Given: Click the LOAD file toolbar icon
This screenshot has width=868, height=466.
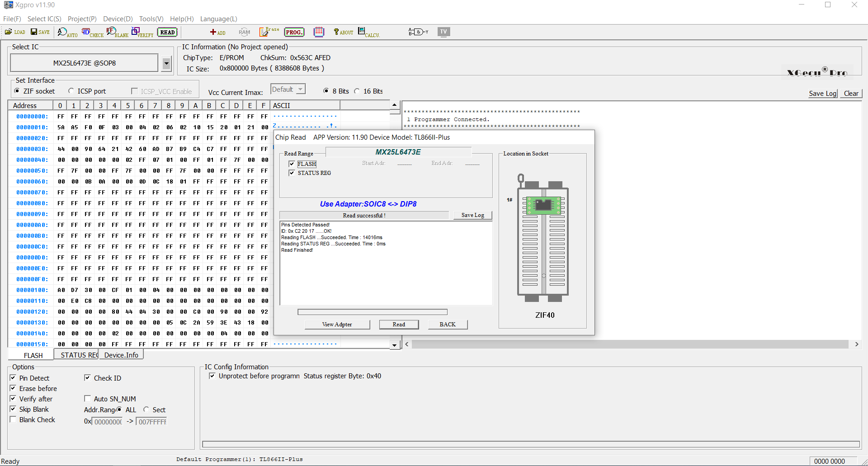Looking at the screenshot, I should pyautogui.click(x=15, y=32).
